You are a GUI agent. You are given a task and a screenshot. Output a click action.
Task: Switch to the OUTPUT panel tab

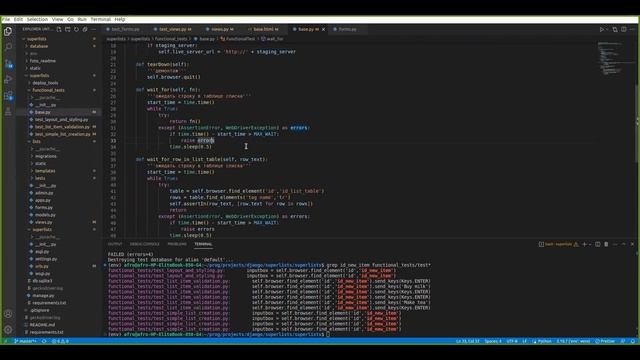115,244
